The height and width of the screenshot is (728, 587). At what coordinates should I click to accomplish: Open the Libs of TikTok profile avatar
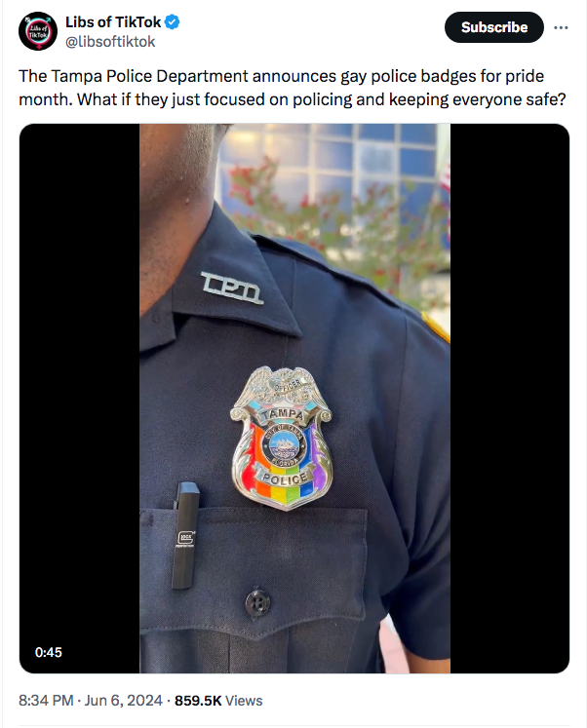point(38,31)
